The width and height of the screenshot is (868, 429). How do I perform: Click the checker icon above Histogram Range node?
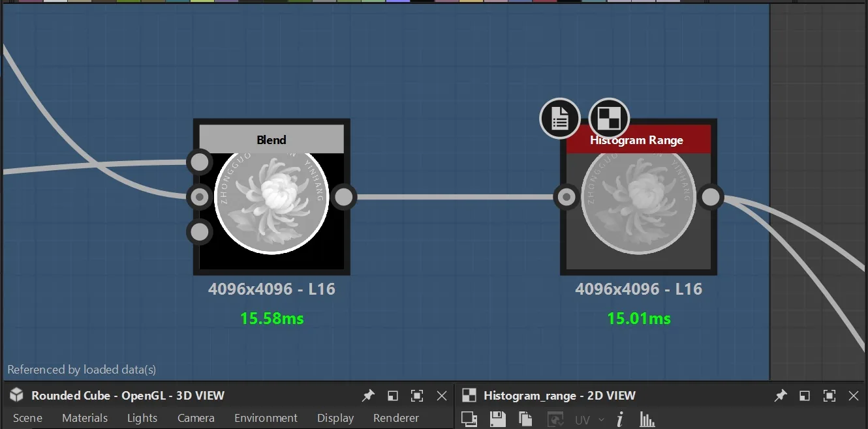point(609,119)
